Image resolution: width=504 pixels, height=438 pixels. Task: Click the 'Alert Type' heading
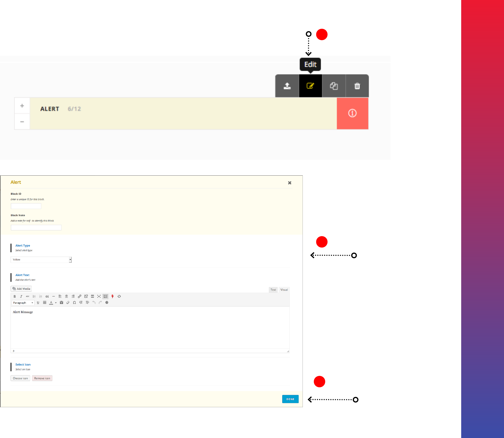click(23, 246)
